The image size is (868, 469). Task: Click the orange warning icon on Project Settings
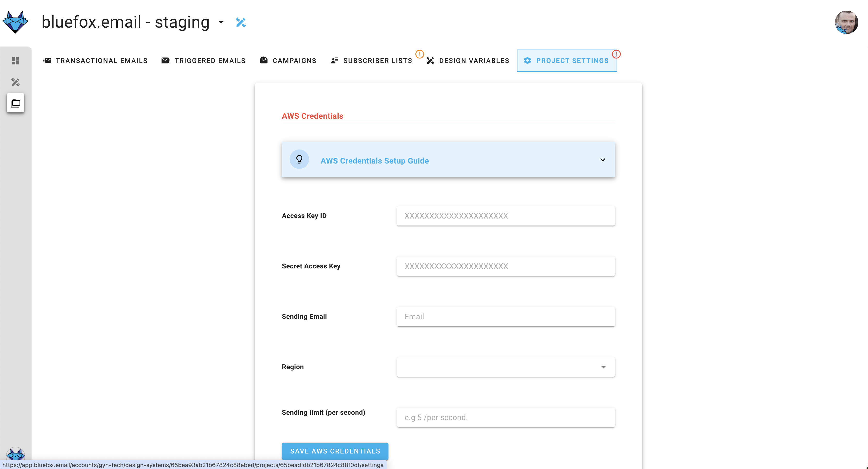click(616, 54)
